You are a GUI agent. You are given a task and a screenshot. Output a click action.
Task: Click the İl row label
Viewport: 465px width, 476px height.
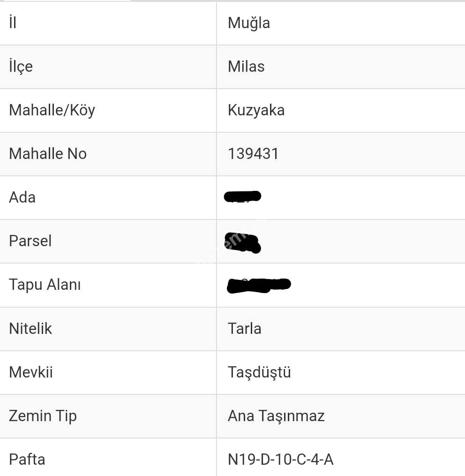pos(13,23)
